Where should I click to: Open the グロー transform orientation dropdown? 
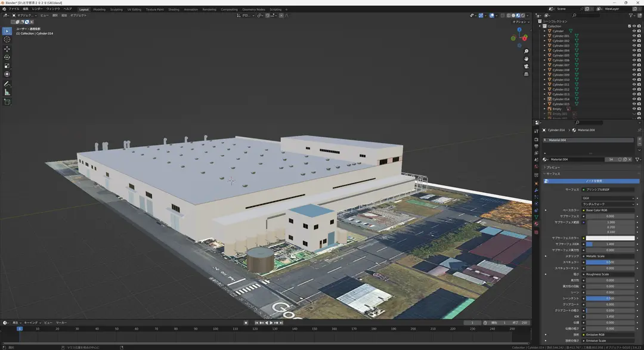click(x=246, y=16)
